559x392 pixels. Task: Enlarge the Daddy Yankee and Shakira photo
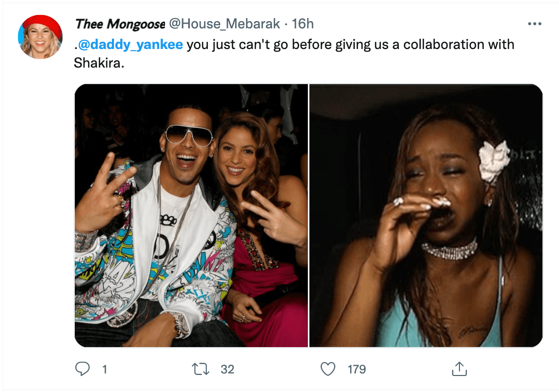click(191, 217)
